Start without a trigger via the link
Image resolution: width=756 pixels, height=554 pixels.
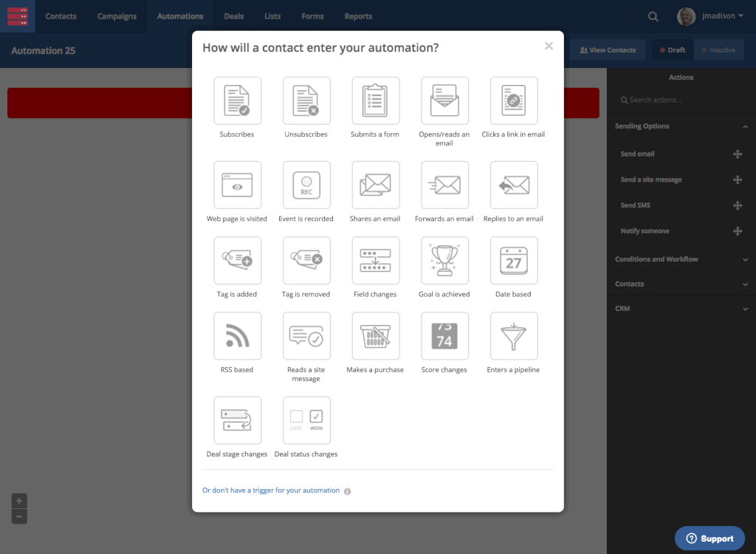click(271, 490)
